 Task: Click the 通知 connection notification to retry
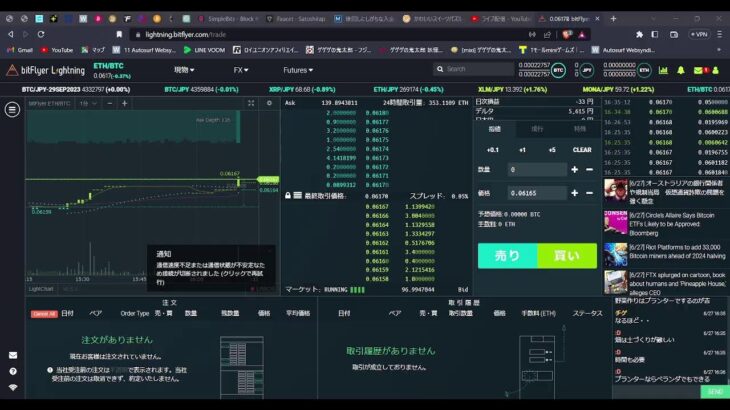[211, 269]
